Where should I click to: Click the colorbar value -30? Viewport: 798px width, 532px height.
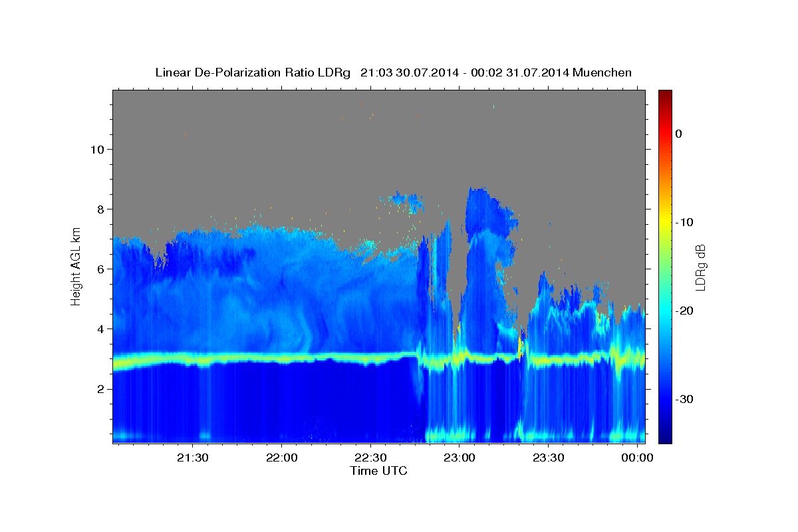coord(684,399)
